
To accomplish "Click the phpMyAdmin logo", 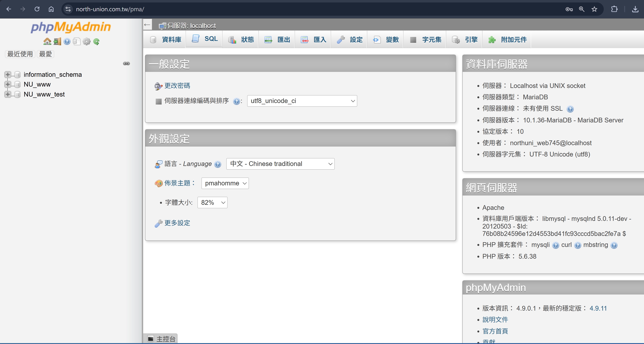I will (x=71, y=27).
